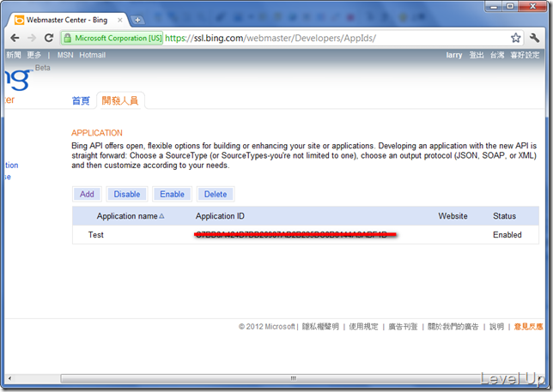Select the Test application row name
Image resolution: width=553 pixels, height=392 pixels.
[96, 234]
